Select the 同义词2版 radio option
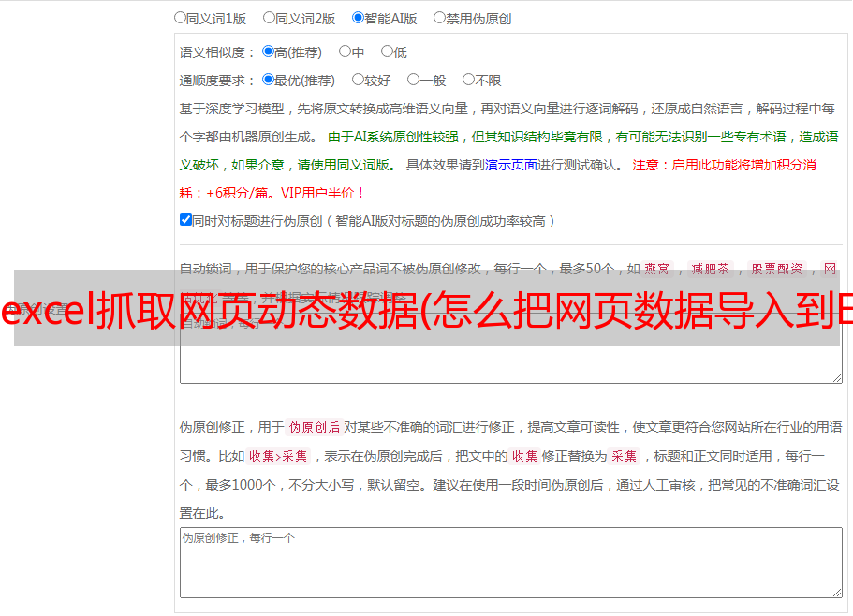 point(269,18)
